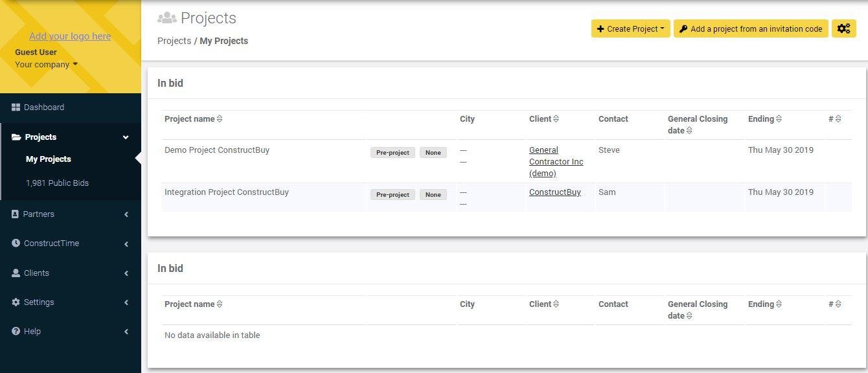Sort first table by Ending date
Screen dimensions: 868x373
pos(779,119)
